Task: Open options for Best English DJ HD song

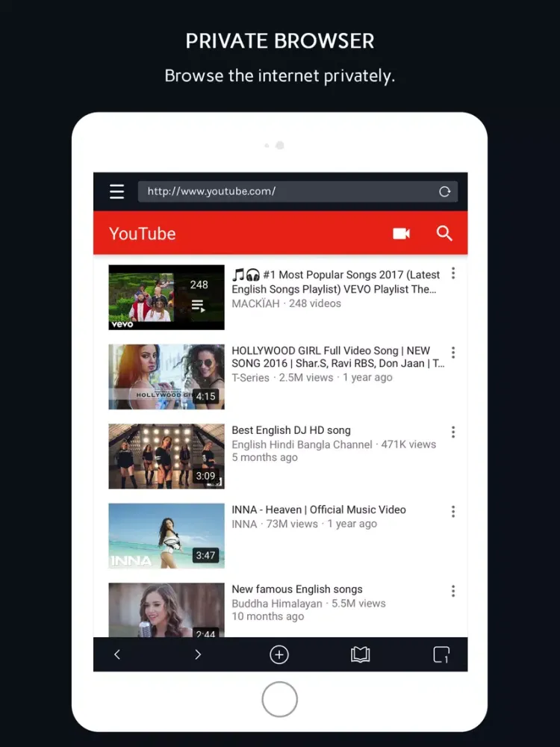Action: click(453, 432)
